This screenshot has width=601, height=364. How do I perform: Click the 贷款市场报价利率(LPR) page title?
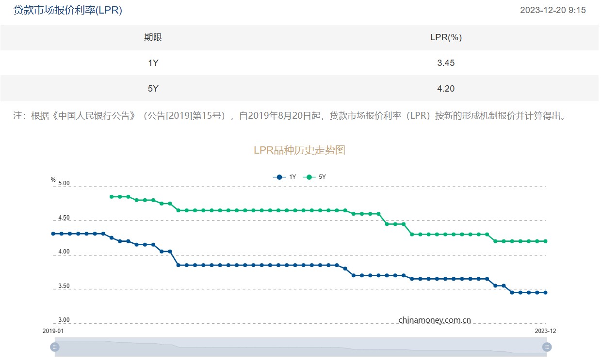[x=67, y=10]
